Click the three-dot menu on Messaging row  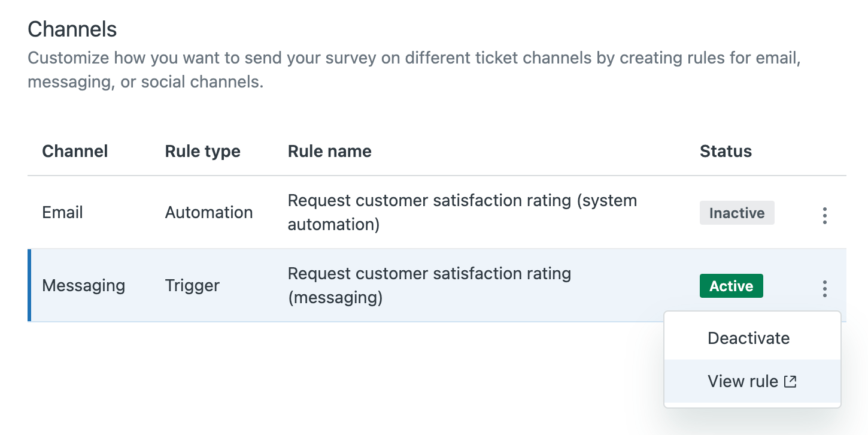[824, 289]
